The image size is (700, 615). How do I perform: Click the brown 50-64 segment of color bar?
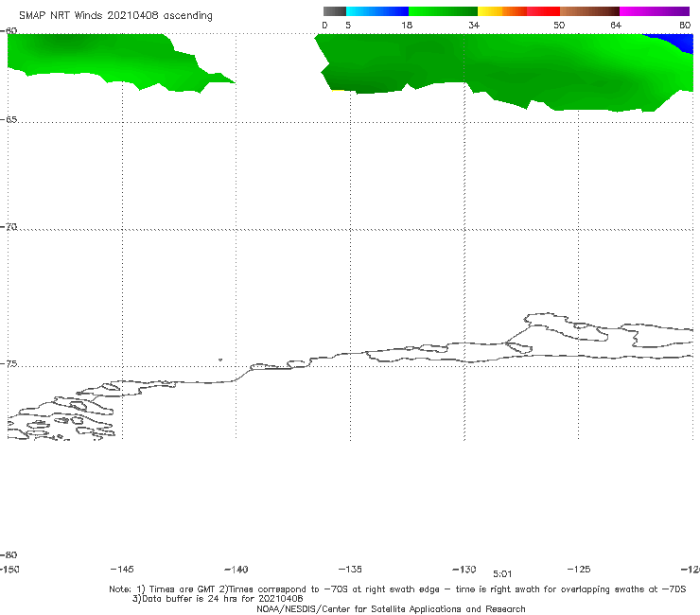(x=589, y=11)
